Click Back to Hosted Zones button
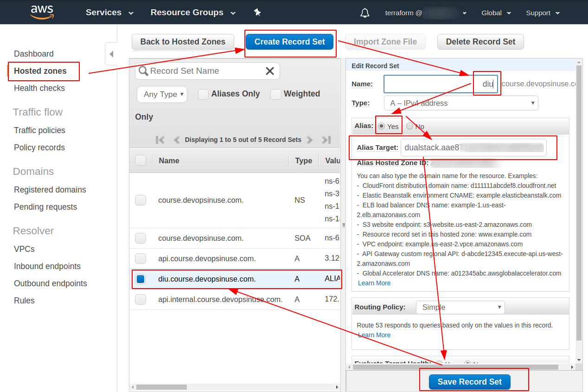 183,42
